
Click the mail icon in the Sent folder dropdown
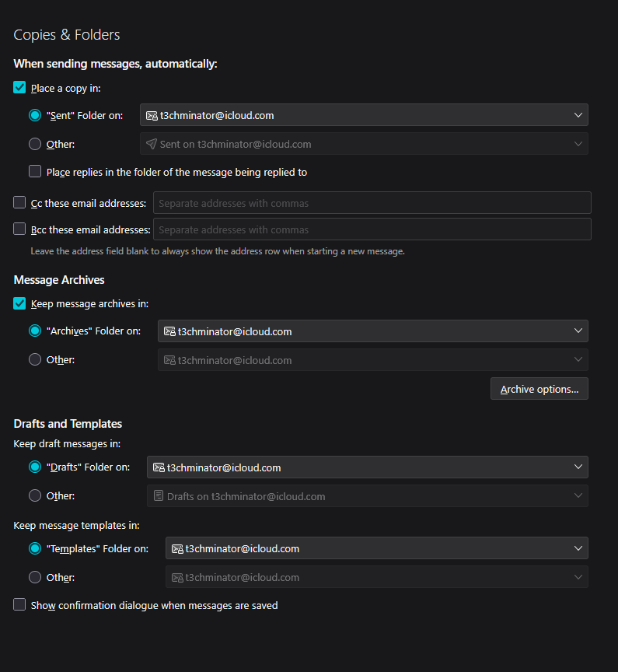152,115
